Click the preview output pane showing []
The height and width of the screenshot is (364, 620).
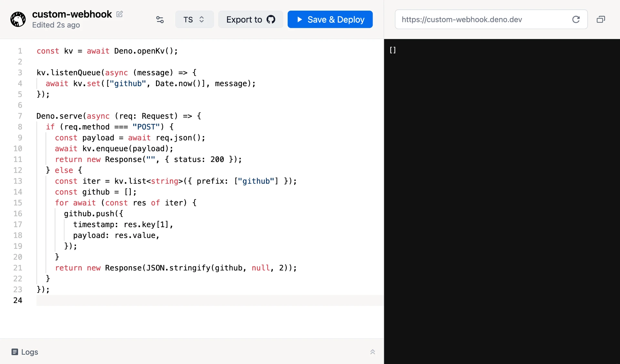point(502,194)
